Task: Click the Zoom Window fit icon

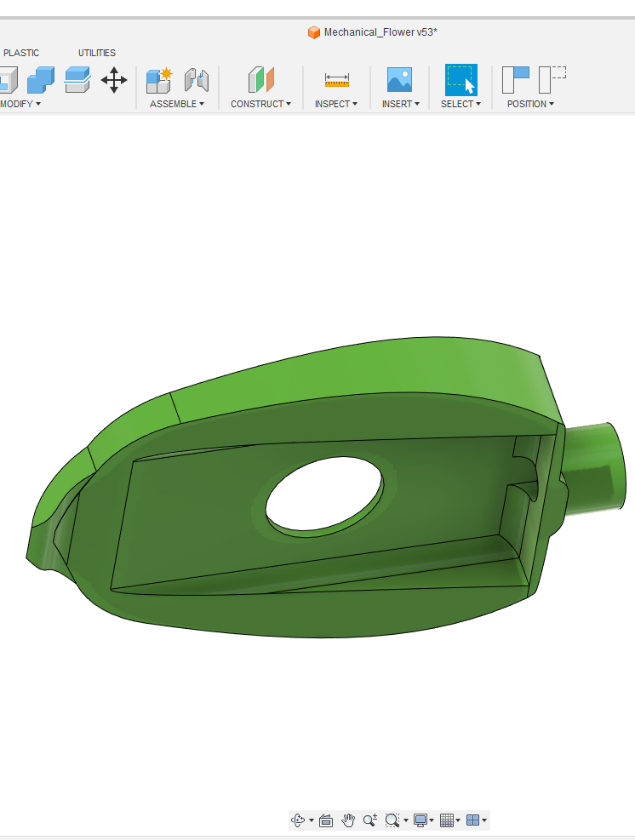Action: 392,820
